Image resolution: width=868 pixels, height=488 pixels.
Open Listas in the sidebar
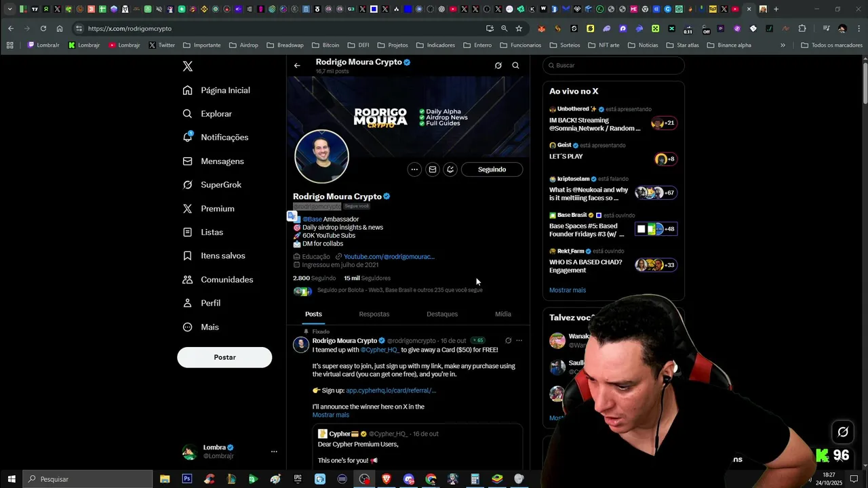tap(203, 232)
